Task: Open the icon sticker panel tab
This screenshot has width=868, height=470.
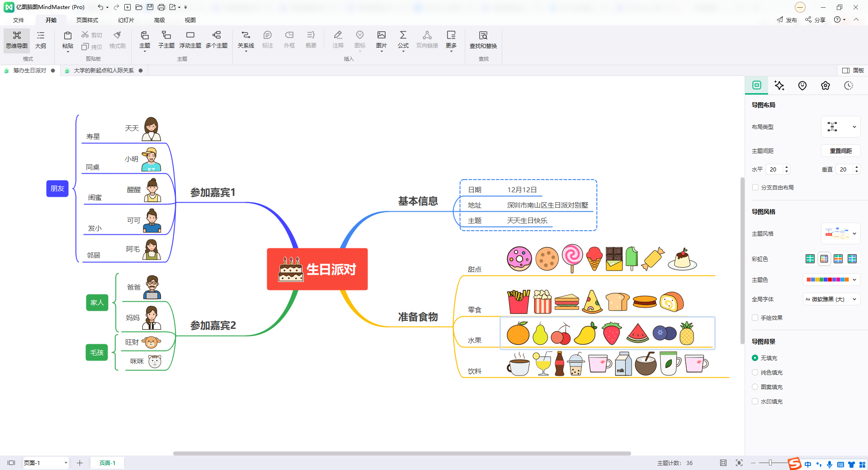Action: coord(802,85)
